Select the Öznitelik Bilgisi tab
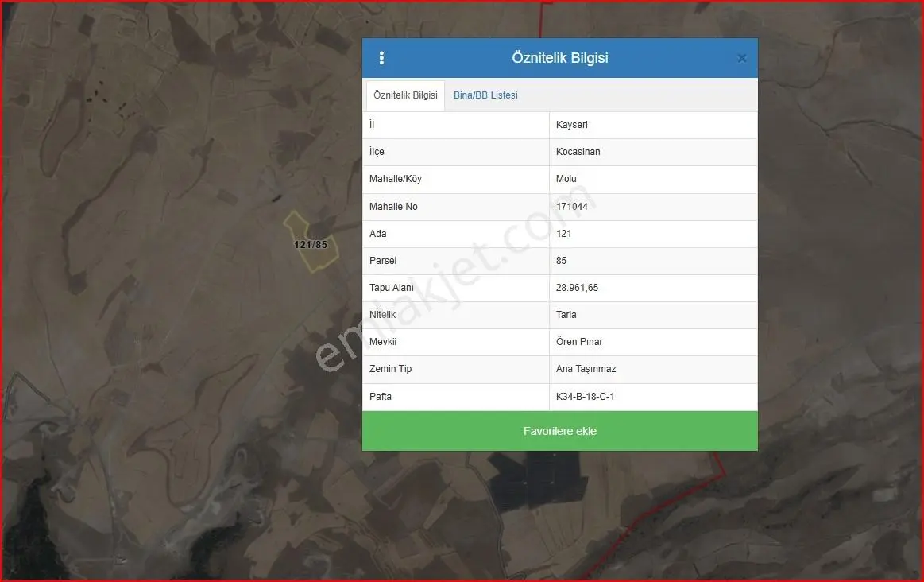The height and width of the screenshot is (582, 924). [x=405, y=95]
